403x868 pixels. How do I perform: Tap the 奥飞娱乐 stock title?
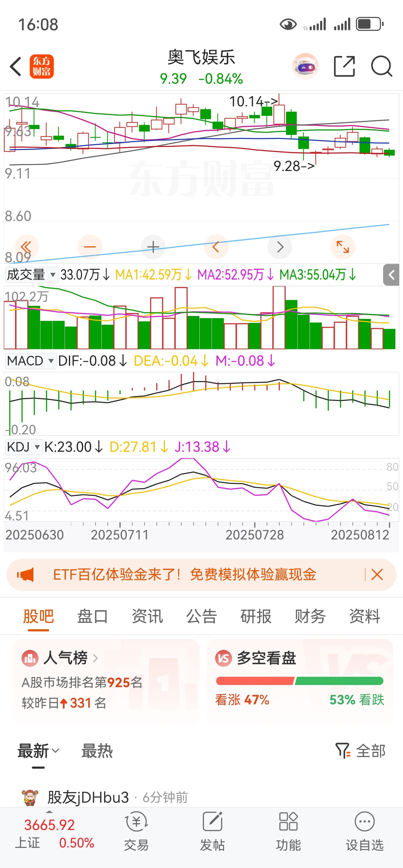(201, 57)
